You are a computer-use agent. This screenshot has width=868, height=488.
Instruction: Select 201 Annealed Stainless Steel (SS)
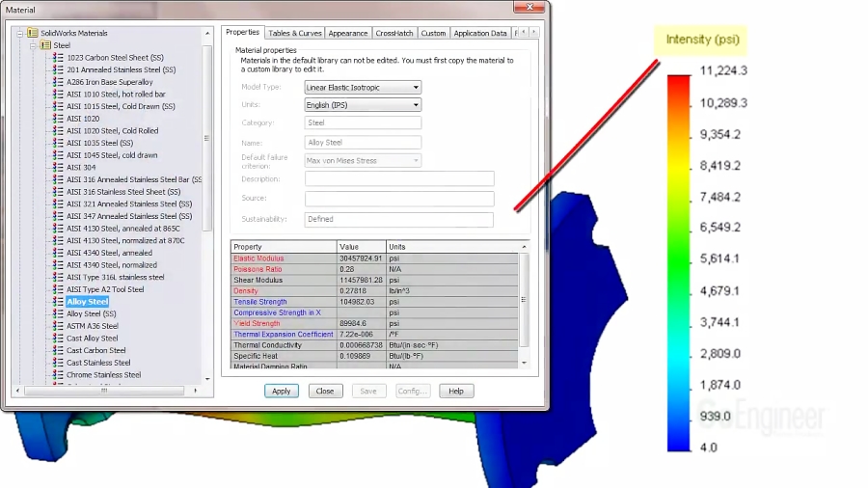(122, 69)
